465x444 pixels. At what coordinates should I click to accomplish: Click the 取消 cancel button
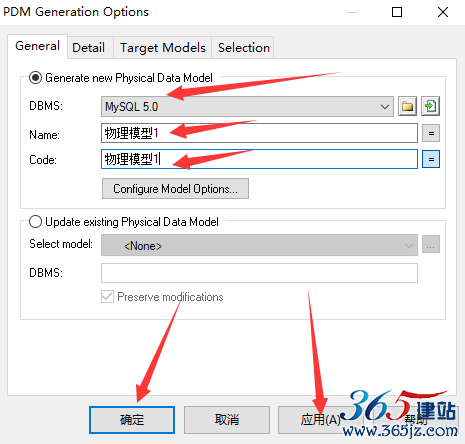click(227, 420)
